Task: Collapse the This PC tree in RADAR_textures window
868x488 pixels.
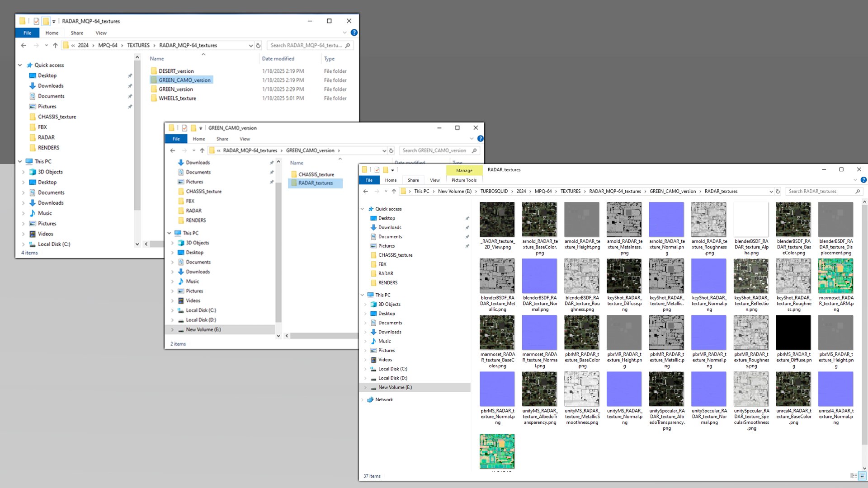Action: click(363, 295)
